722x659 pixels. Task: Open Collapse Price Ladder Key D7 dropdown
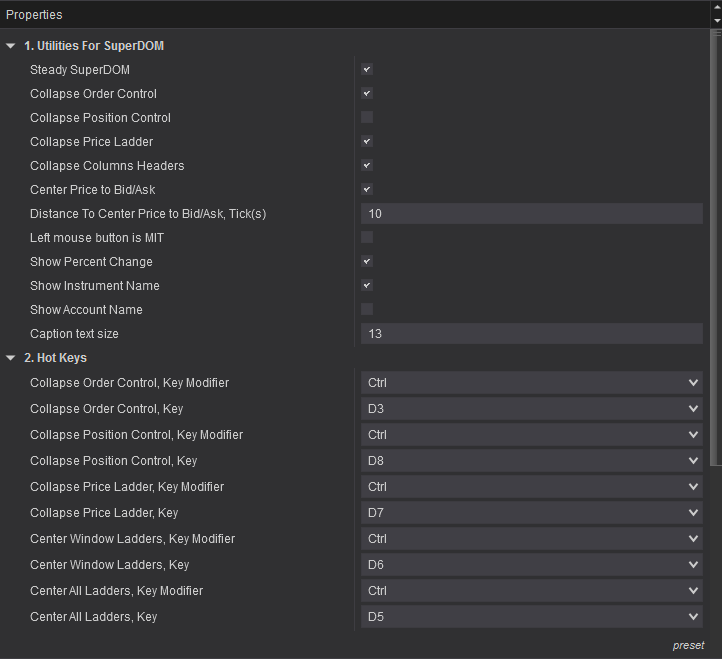532,513
